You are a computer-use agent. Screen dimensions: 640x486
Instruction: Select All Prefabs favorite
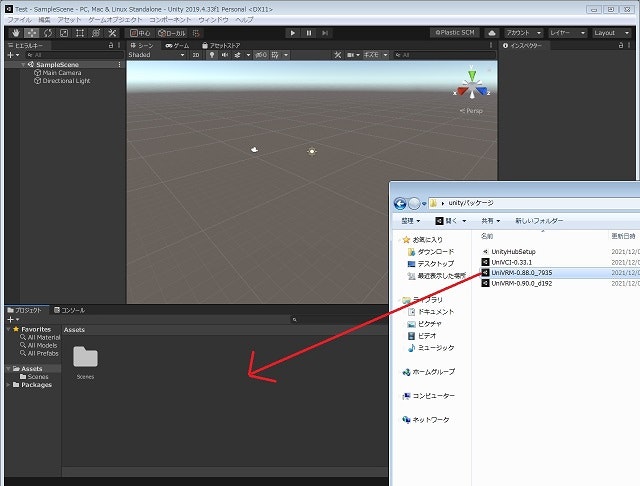tap(39, 353)
